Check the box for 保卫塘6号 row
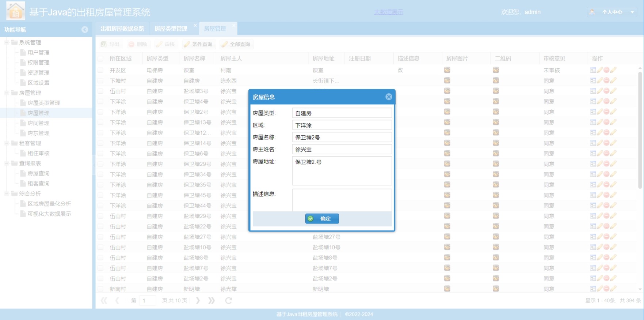 (100, 154)
